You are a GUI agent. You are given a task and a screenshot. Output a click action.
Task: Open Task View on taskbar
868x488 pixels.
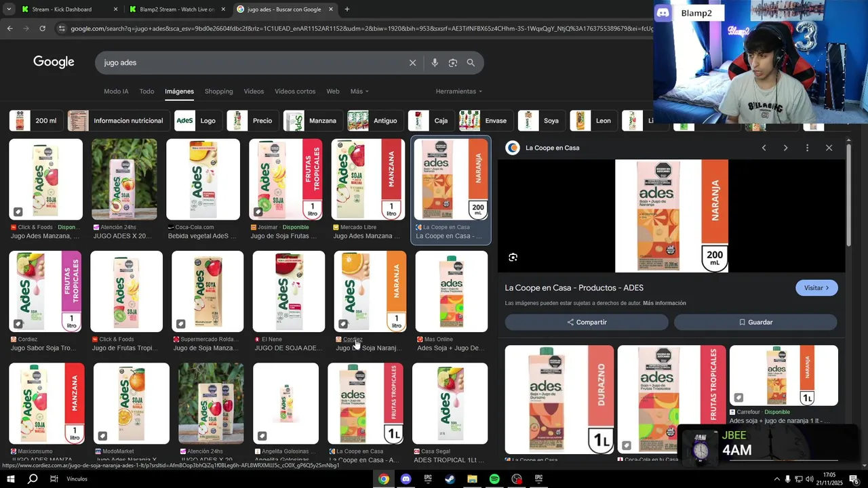pos(54,479)
